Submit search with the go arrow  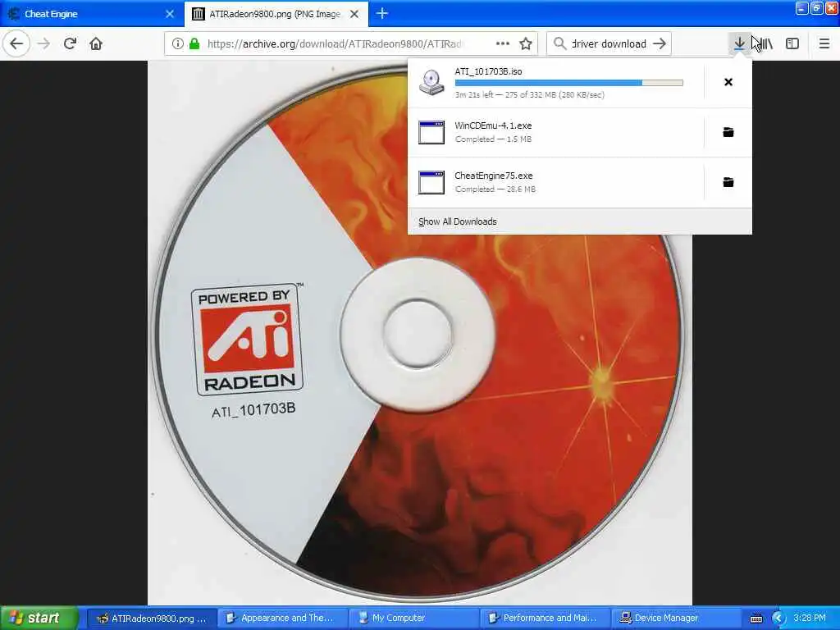[x=660, y=44]
